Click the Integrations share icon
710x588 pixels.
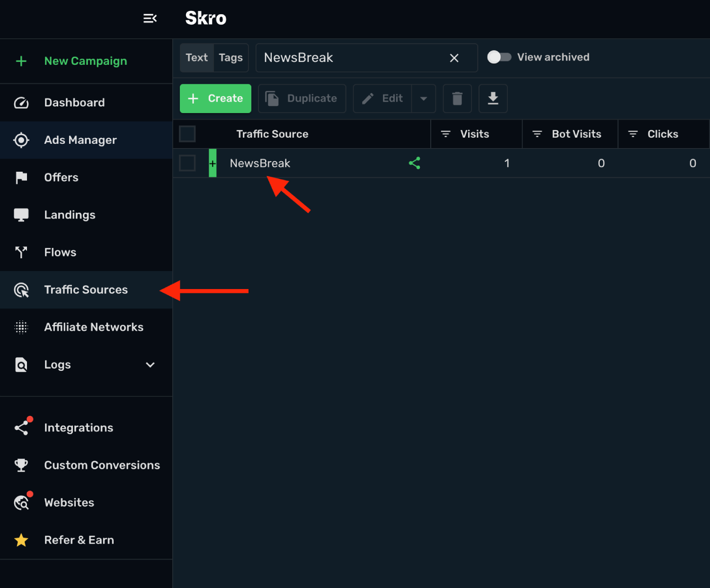click(21, 428)
